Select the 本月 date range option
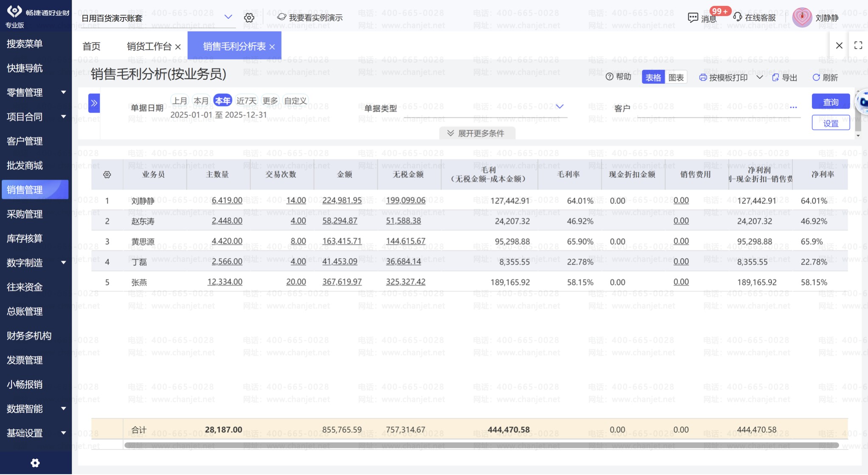The width and height of the screenshot is (868, 475). point(201,101)
